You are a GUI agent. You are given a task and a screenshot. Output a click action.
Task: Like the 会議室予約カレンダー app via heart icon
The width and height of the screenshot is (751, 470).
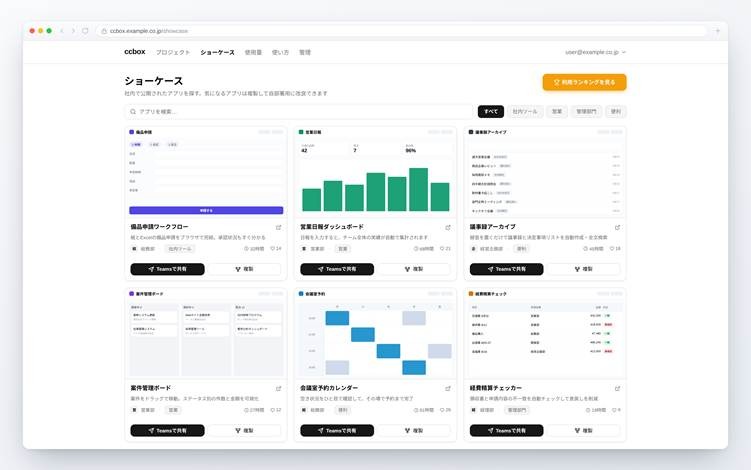click(442, 410)
